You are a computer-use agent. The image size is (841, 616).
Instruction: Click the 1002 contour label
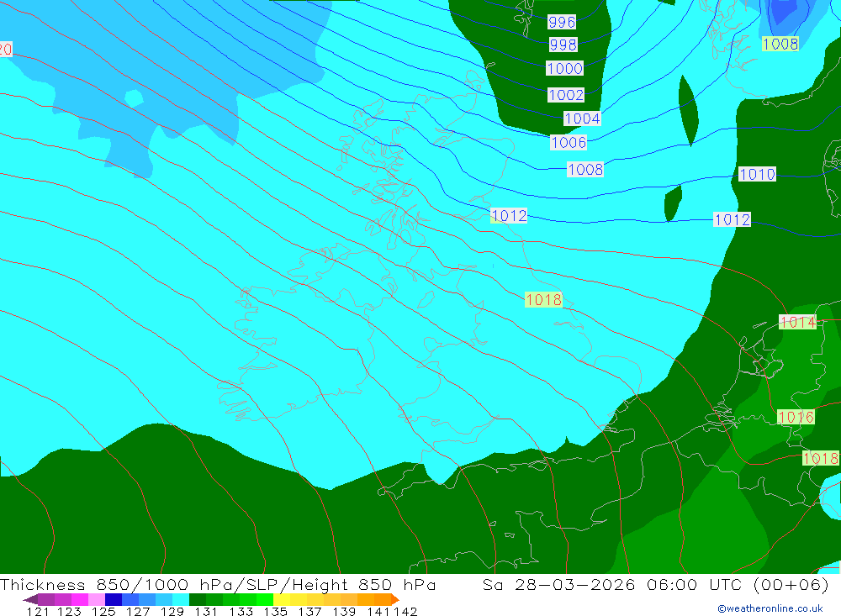click(566, 95)
